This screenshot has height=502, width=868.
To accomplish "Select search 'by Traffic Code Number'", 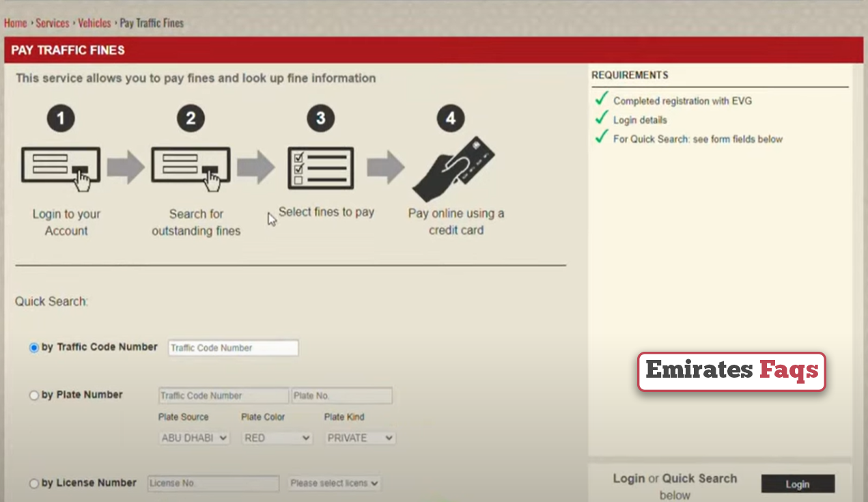I will tap(33, 348).
